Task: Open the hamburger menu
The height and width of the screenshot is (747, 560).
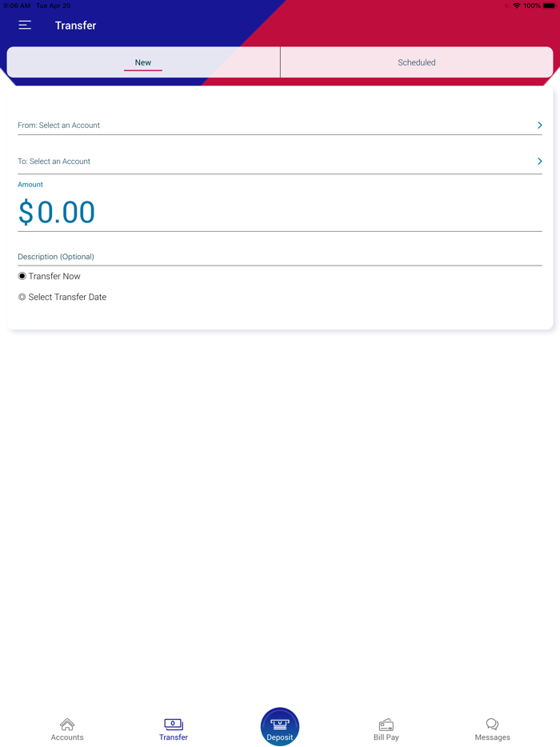Action: [x=25, y=26]
